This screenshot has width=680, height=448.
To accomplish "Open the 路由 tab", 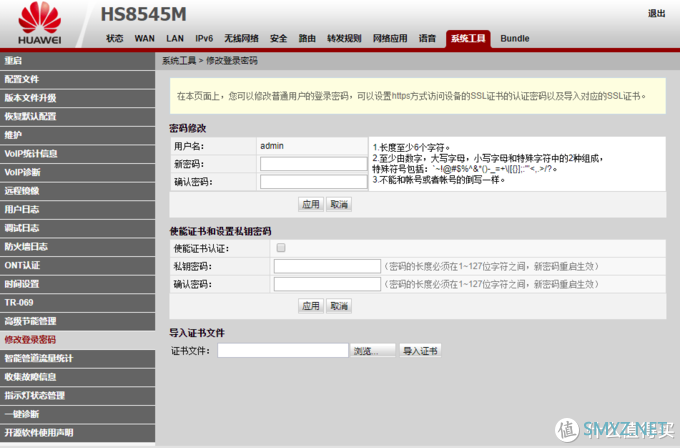I will [x=307, y=38].
